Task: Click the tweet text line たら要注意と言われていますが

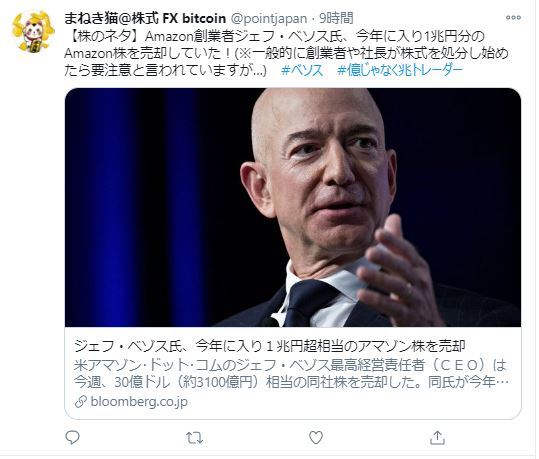Action: [165, 71]
